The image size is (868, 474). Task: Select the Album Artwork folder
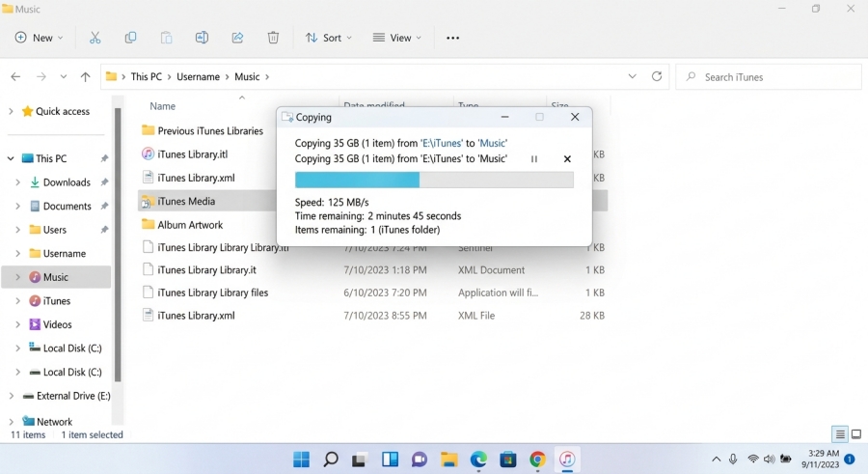pyautogui.click(x=190, y=225)
